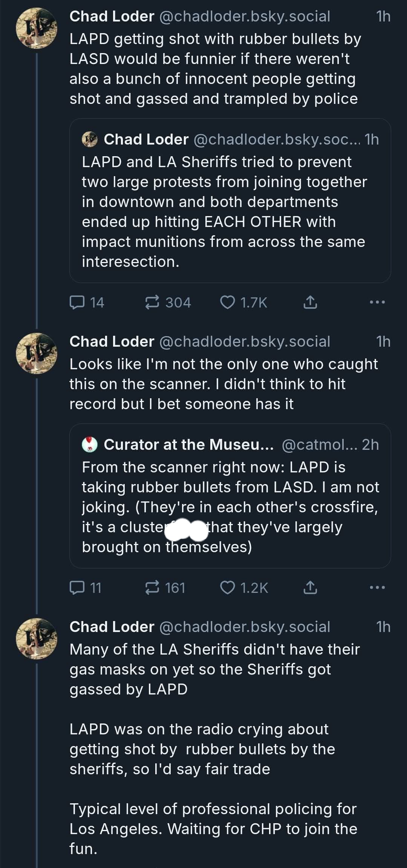Open Chad Loder's avatar on first post
The height and width of the screenshot is (868, 407).
point(37,28)
